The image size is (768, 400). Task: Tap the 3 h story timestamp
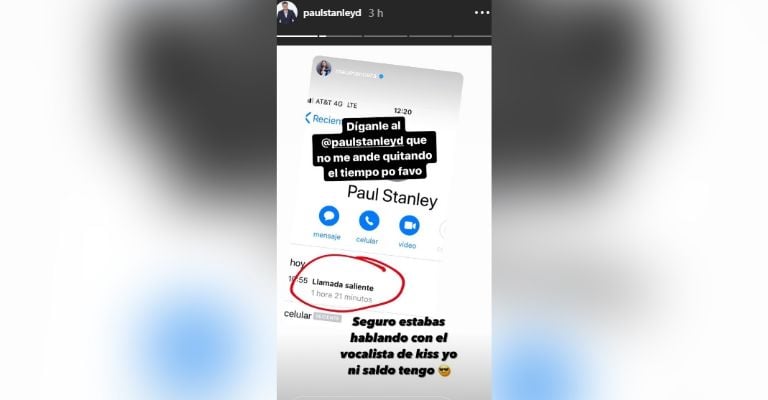tap(376, 13)
